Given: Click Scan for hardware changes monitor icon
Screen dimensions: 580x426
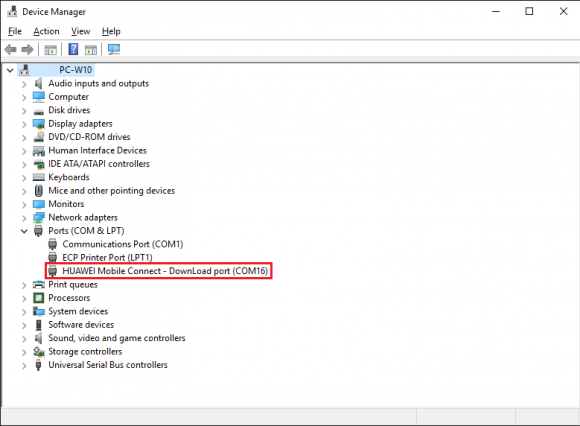Looking at the screenshot, I should coord(114,49).
